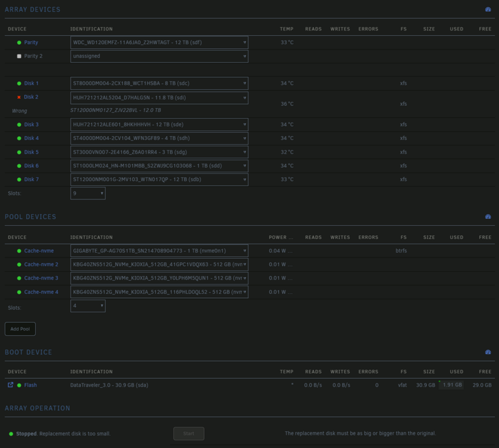
Task: Click the Add Pool button
Action: (20, 329)
